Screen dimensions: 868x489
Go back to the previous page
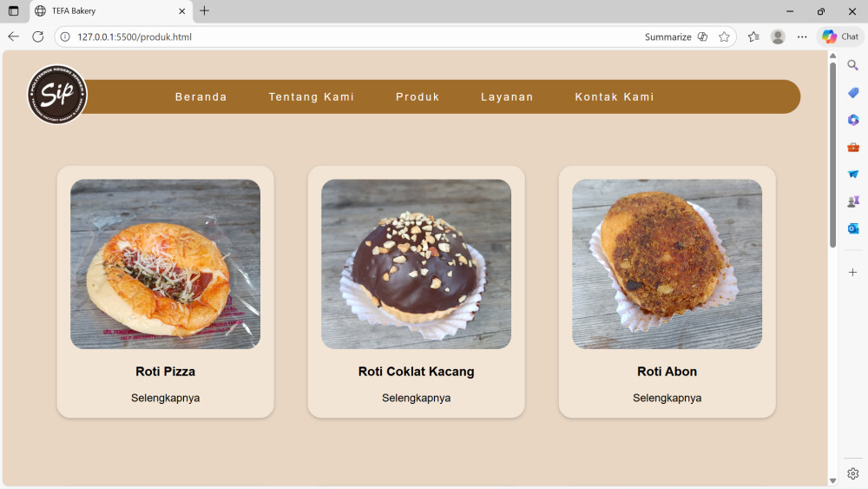click(13, 36)
